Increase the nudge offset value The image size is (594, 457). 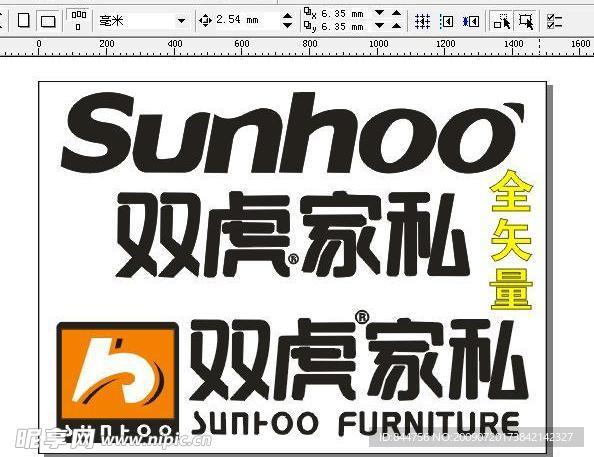[288, 16]
